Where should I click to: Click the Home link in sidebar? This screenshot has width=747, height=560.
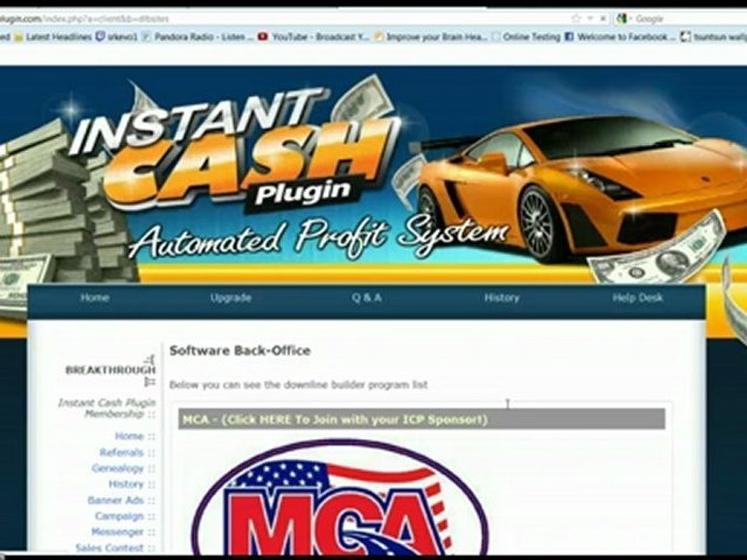coord(129,436)
